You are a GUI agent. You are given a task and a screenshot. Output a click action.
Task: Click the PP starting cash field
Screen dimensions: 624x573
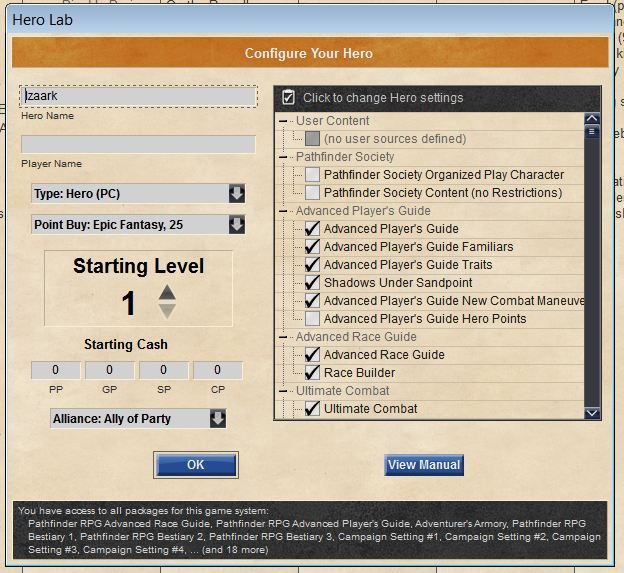coord(56,370)
